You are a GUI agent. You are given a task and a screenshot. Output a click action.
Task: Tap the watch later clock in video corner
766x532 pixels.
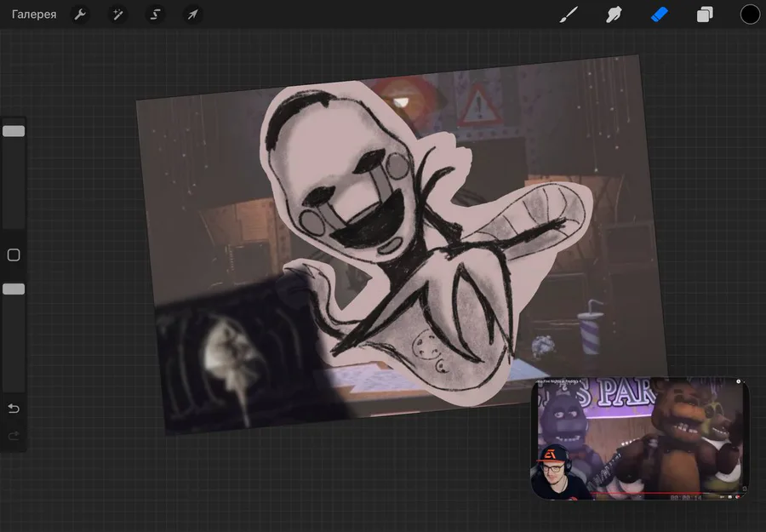pyautogui.click(x=739, y=381)
